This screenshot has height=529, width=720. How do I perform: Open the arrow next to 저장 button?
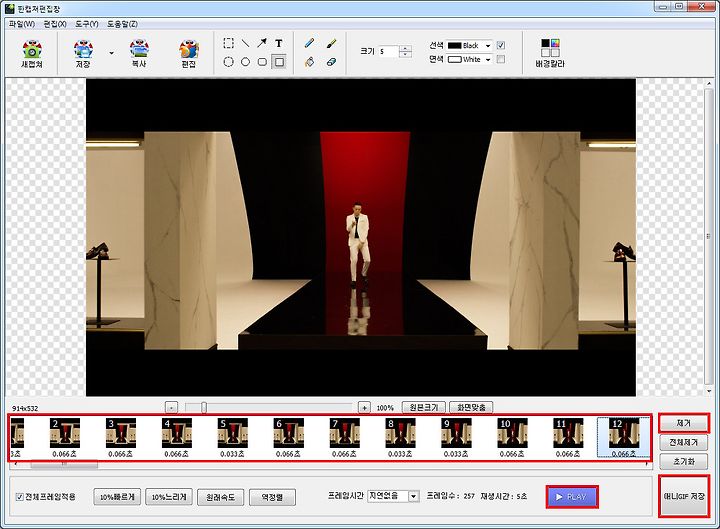click(111, 53)
